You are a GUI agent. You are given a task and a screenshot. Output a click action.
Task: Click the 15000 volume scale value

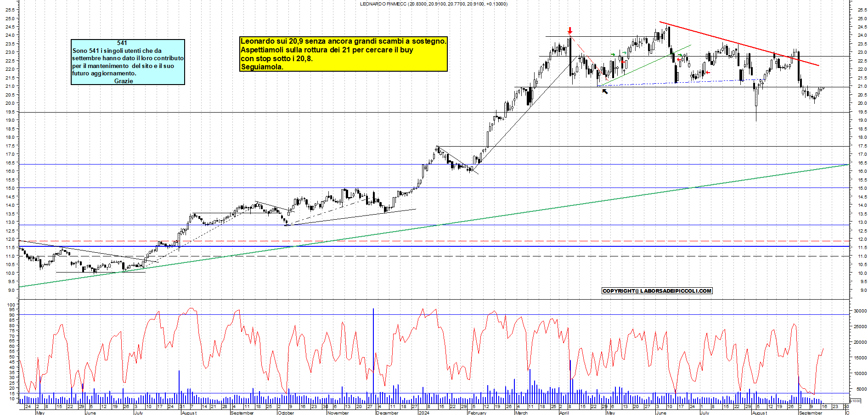pos(860,358)
